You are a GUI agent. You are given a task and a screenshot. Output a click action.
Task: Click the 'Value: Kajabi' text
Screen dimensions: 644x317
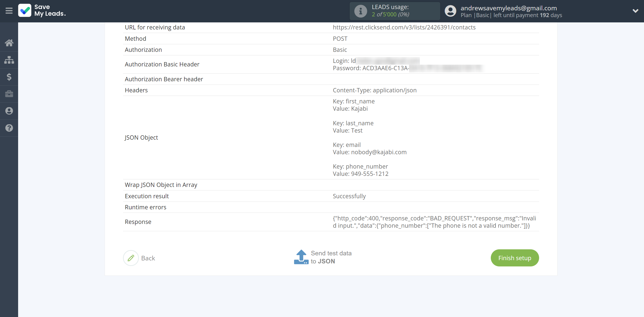click(x=350, y=108)
